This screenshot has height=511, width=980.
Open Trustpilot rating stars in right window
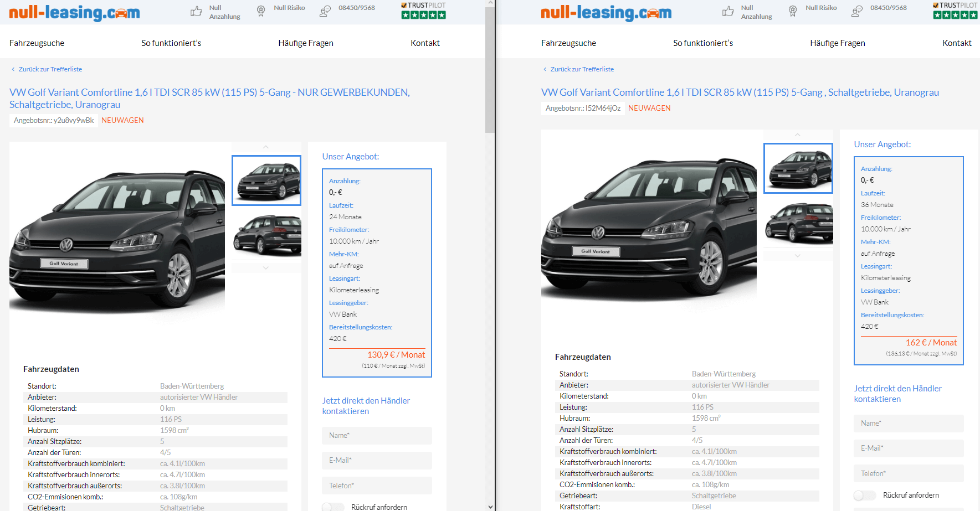click(x=955, y=15)
